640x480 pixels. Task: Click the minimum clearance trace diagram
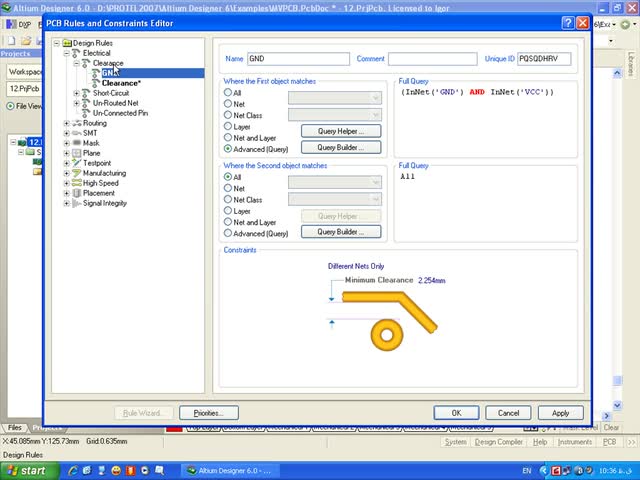[384, 320]
